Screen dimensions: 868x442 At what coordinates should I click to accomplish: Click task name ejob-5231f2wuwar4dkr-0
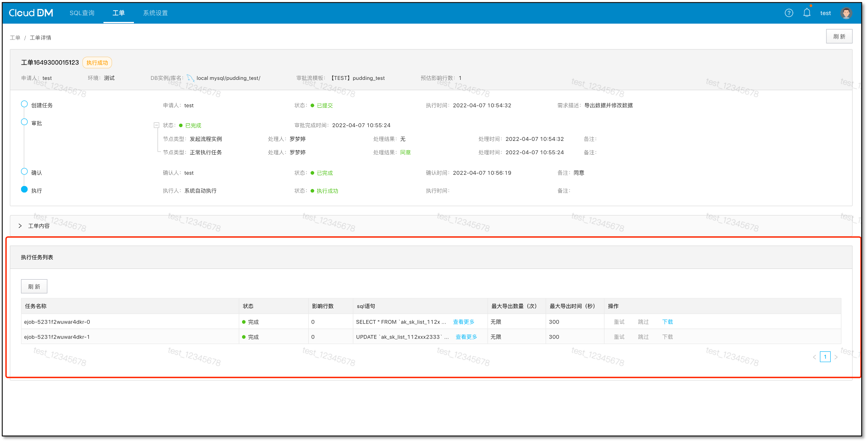coord(57,322)
